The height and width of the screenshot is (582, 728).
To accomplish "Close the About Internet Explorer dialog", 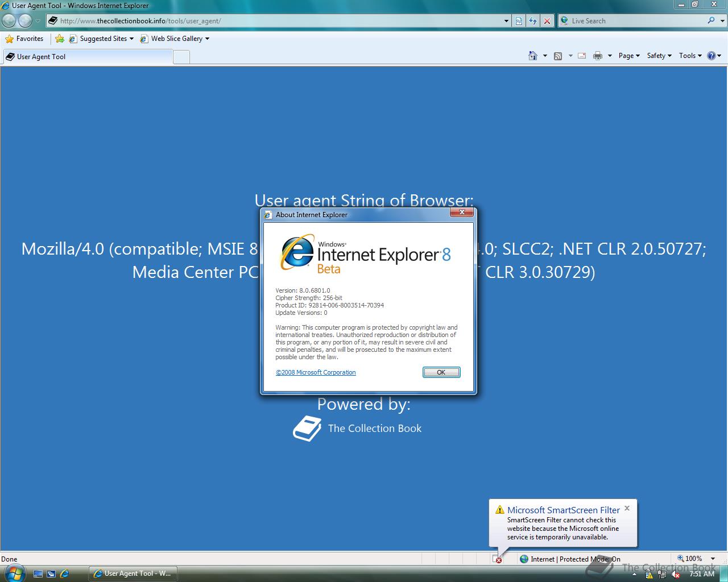I will click(462, 212).
